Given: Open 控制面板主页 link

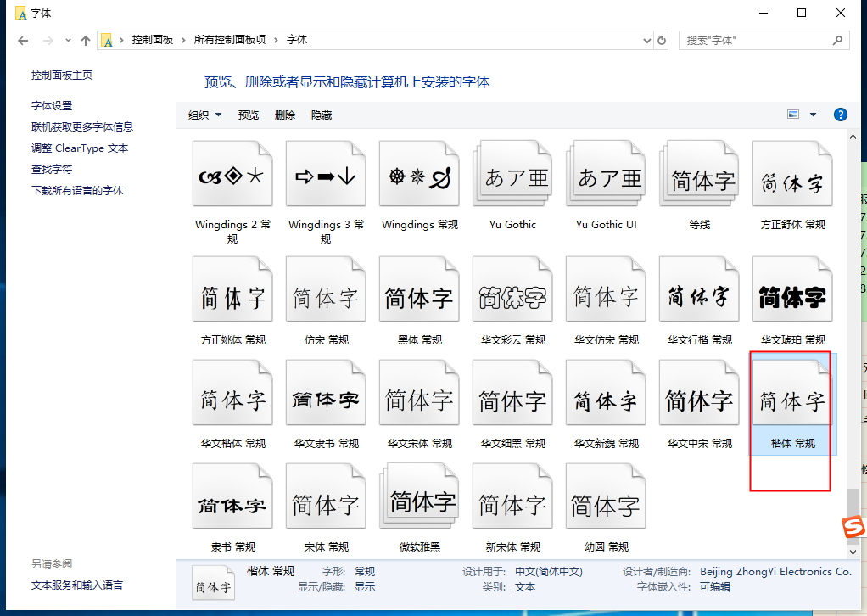Looking at the screenshot, I should coord(62,76).
